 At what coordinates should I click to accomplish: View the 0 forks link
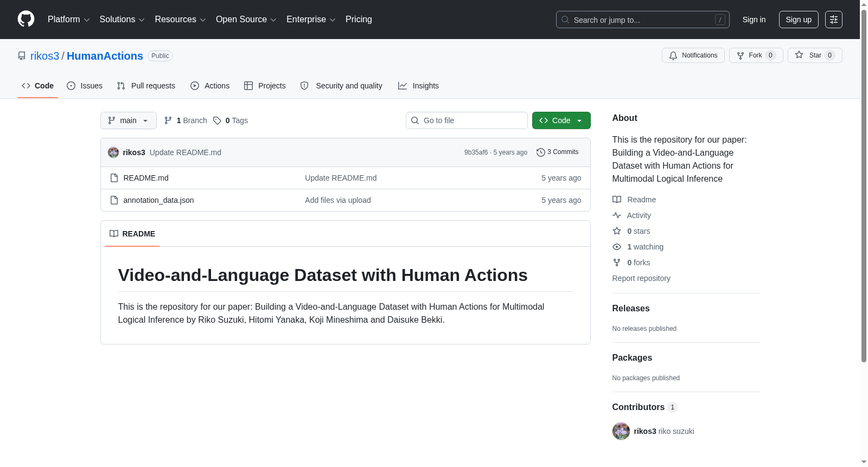[x=631, y=263]
